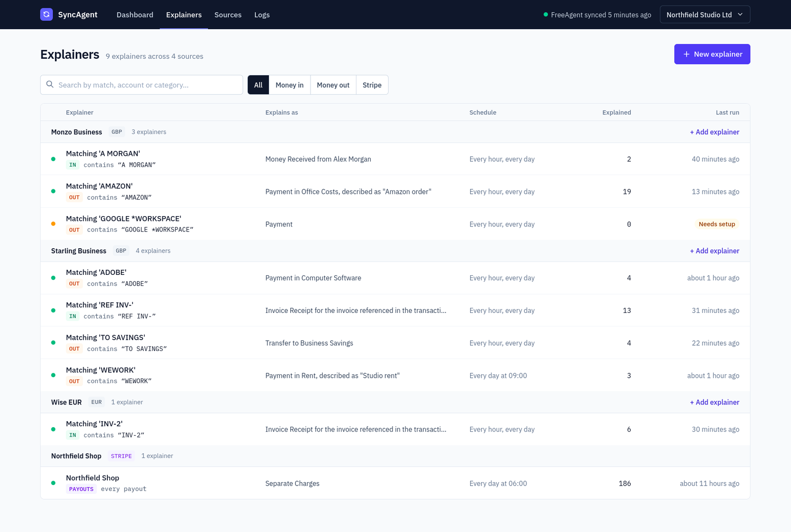Open the Logs tab

click(x=262, y=15)
